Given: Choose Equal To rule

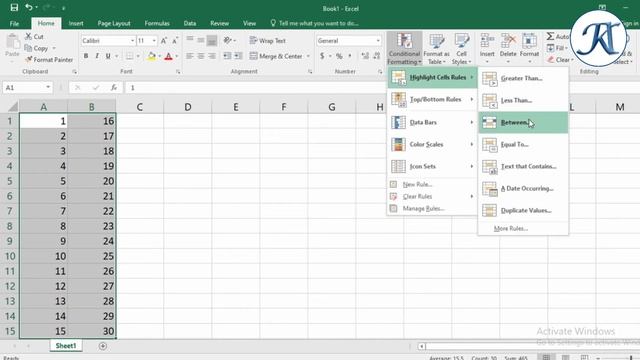Looking at the screenshot, I should click(523, 144).
